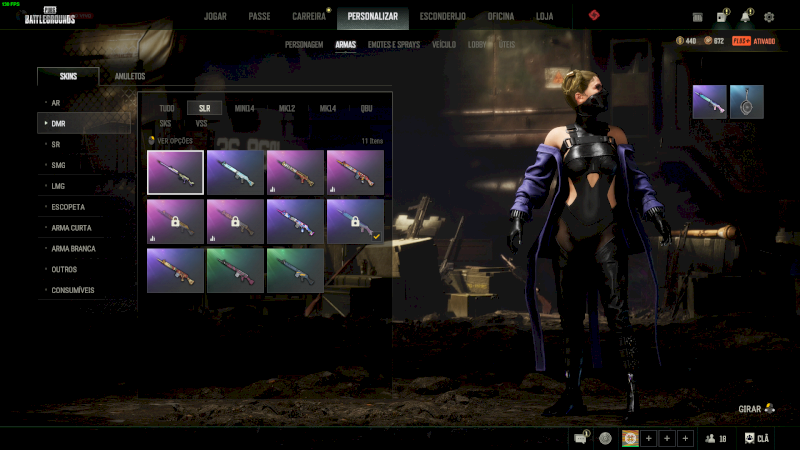800x450 pixels.
Task: Toggle VER OPÇÕES view options
Action: click(x=170, y=141)
